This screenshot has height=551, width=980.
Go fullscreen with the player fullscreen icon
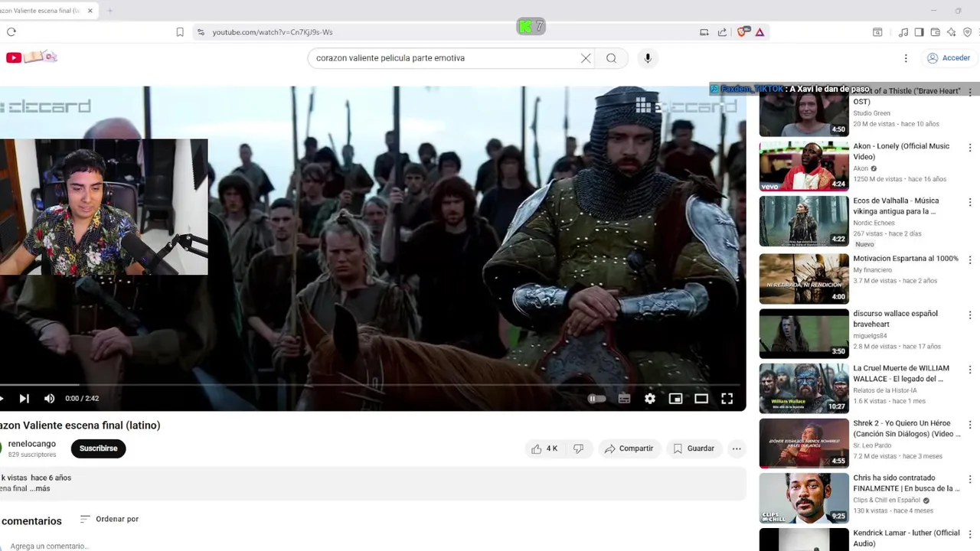[727, 399]
